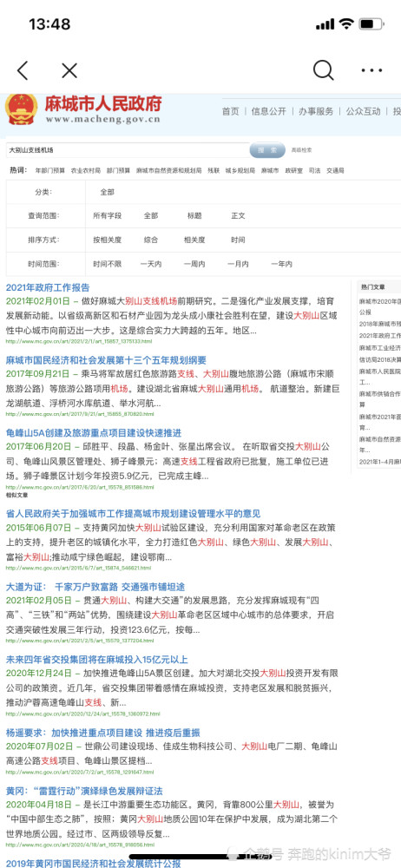
Task: Set time range to 一月内
Action: pos(238,264)
